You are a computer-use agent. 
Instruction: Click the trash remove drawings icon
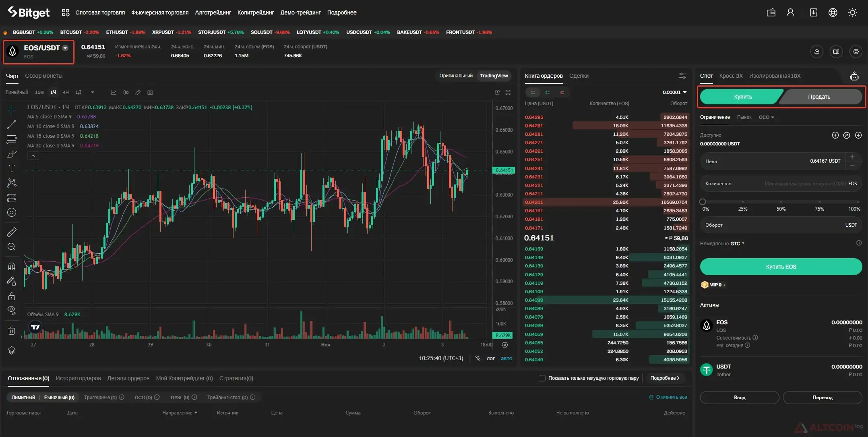12,331
